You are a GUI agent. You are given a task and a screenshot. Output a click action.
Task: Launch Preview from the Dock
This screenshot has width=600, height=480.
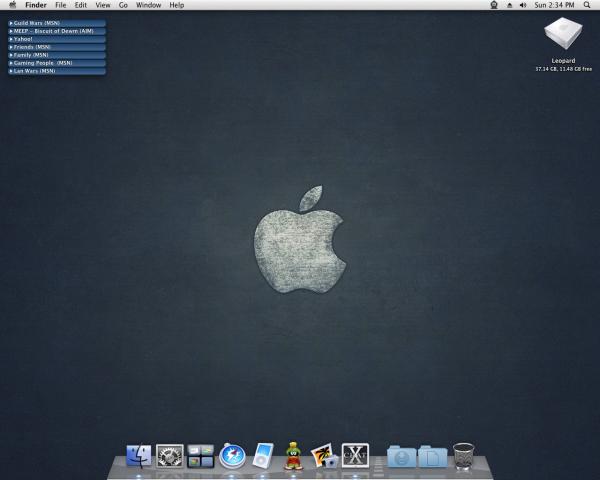(x=324, y=456)
